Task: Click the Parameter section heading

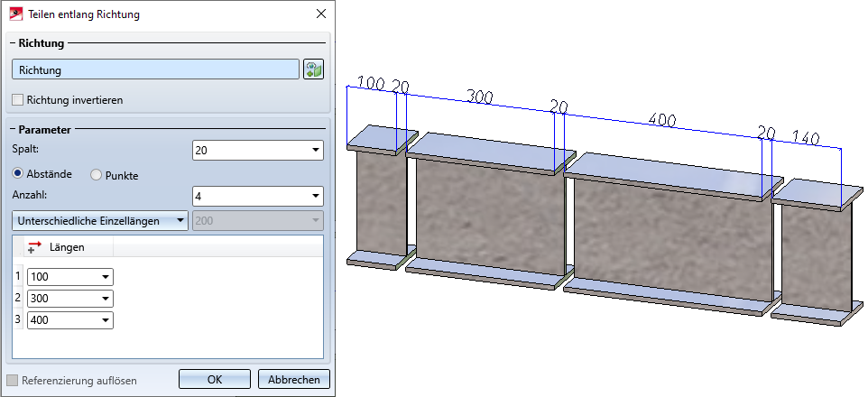Action: tap(44, 130)
